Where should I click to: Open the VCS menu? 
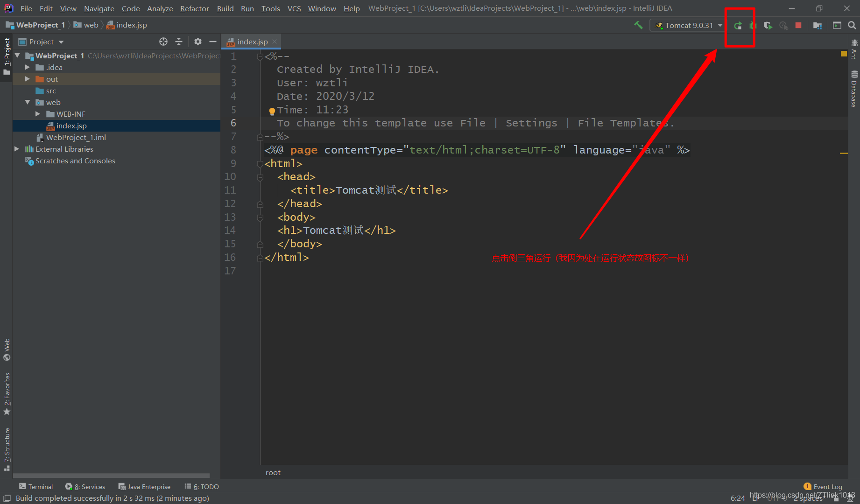(294, 8)
